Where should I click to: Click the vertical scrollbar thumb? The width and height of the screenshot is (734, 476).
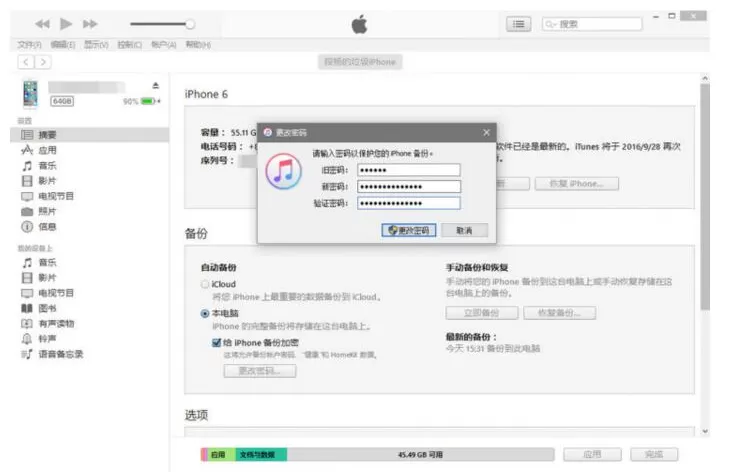pos(705,197)
